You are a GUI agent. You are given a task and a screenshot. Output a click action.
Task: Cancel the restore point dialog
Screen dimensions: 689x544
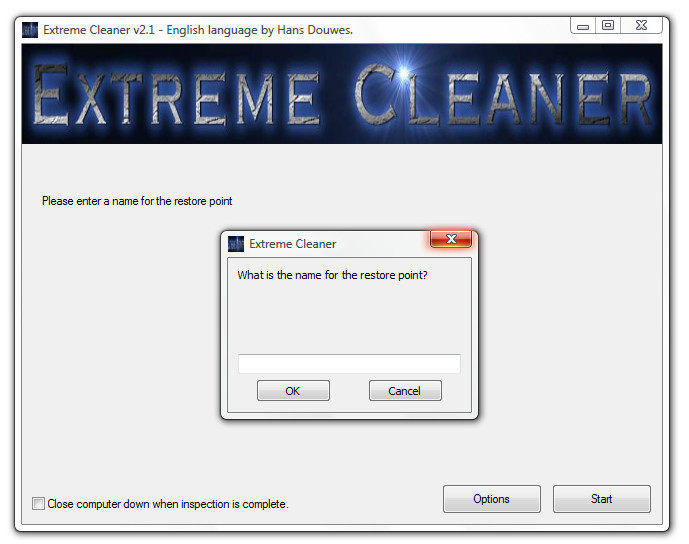coord(405,391)
